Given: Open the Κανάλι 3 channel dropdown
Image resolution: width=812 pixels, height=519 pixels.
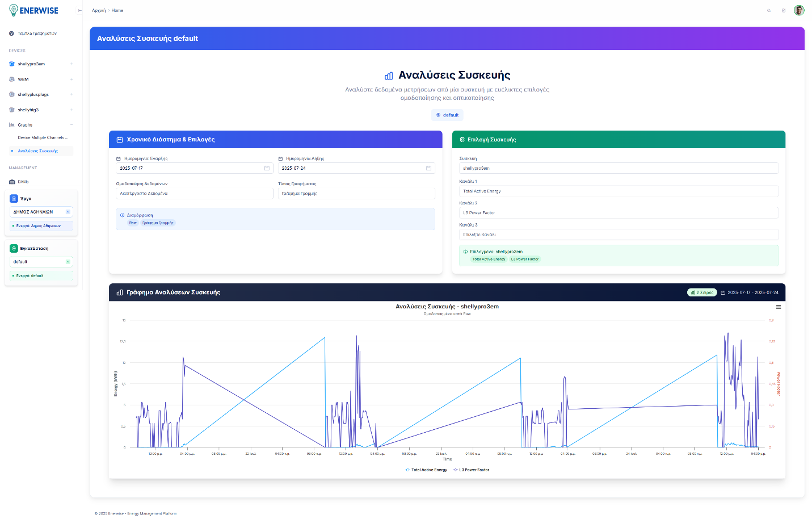Looking at the screenshot, I should tap(618, 235).
